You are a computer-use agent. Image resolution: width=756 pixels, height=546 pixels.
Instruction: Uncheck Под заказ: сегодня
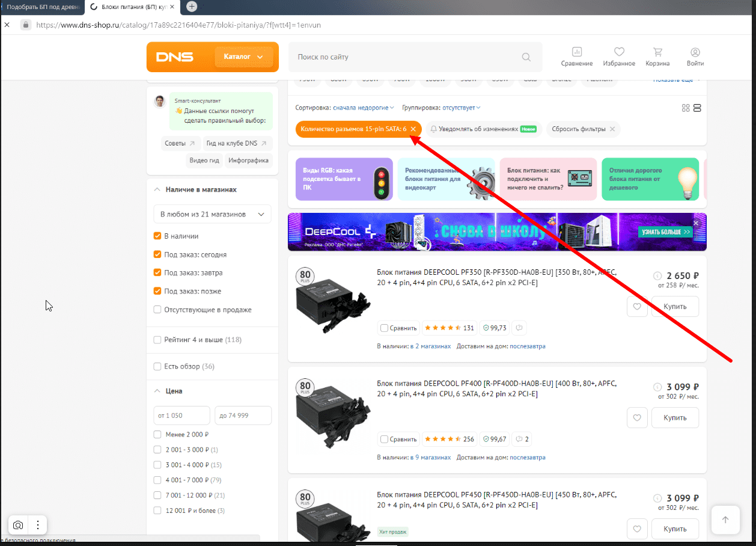tap(157, 254)
